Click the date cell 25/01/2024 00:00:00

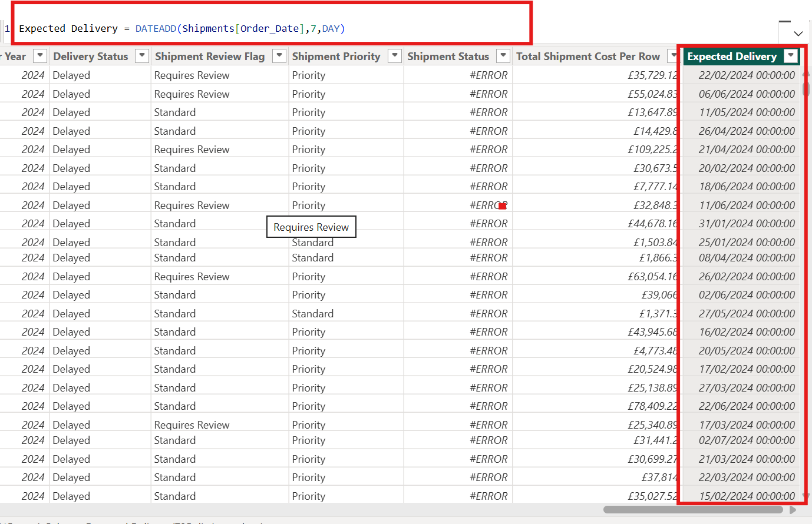pyautogui.click(x=747, y=242)
